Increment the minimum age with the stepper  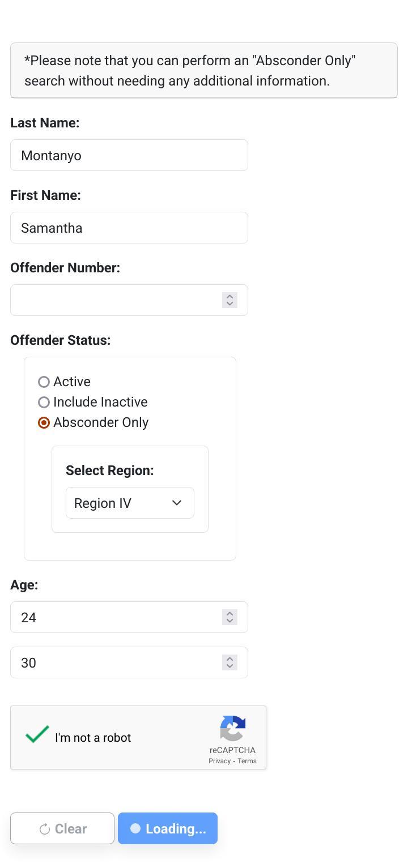pos(229,614)
